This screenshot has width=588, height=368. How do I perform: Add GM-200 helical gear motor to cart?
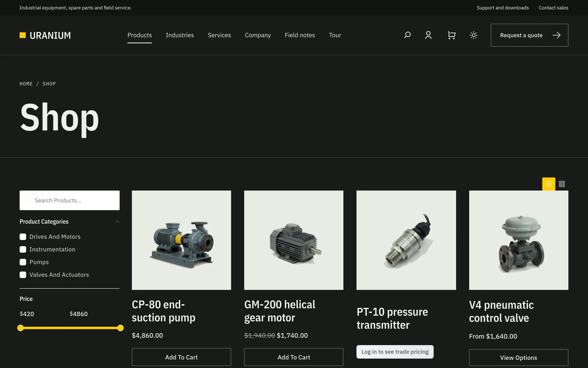pyautogui.click(x=294, y=357)
